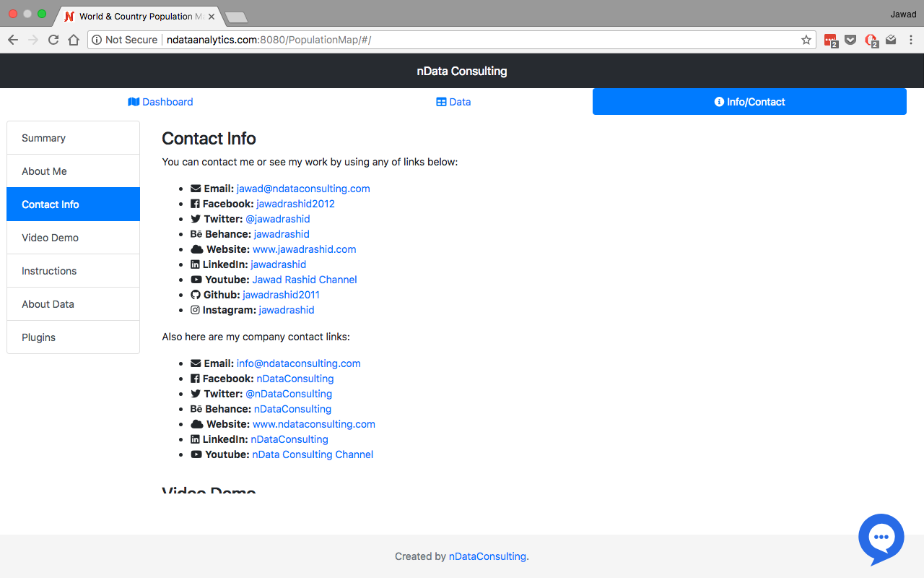The height and width of the screenshot is (578, 924).
Task: Open the @nDataConsulting Twitter link
Action: click(289, 394)
